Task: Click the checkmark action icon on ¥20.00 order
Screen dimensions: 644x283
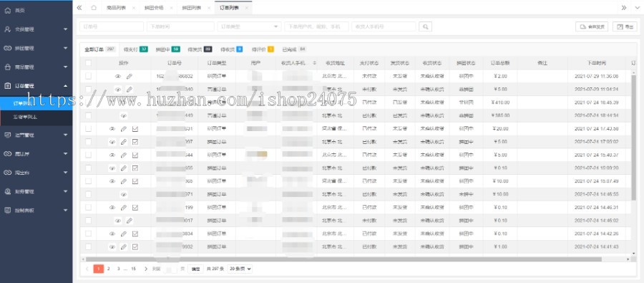Action: [135, 129]
